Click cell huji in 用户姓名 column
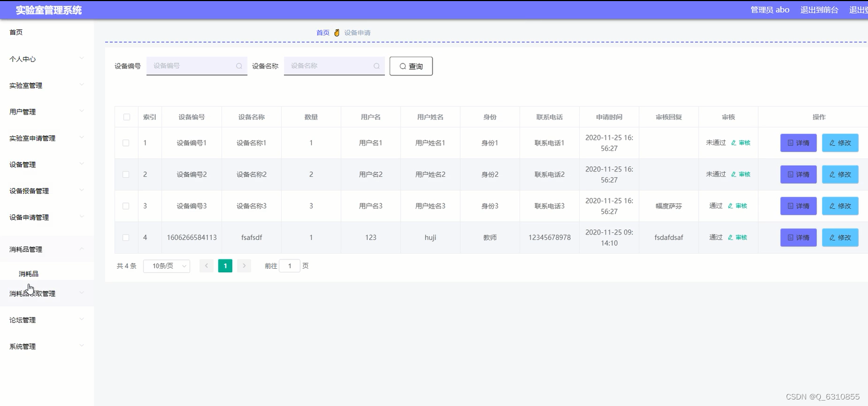This screenshot has width=868, height=406. 430,237
